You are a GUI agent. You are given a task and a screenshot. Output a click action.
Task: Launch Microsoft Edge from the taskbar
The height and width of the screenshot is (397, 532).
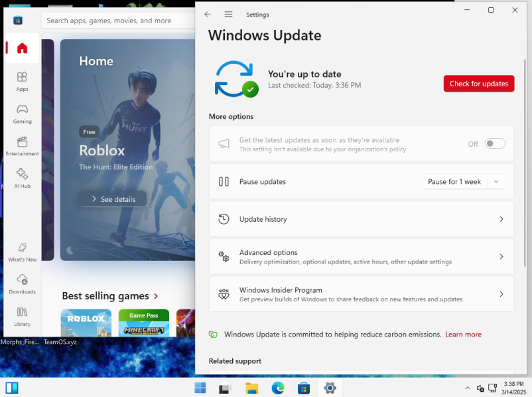(278, 388)
